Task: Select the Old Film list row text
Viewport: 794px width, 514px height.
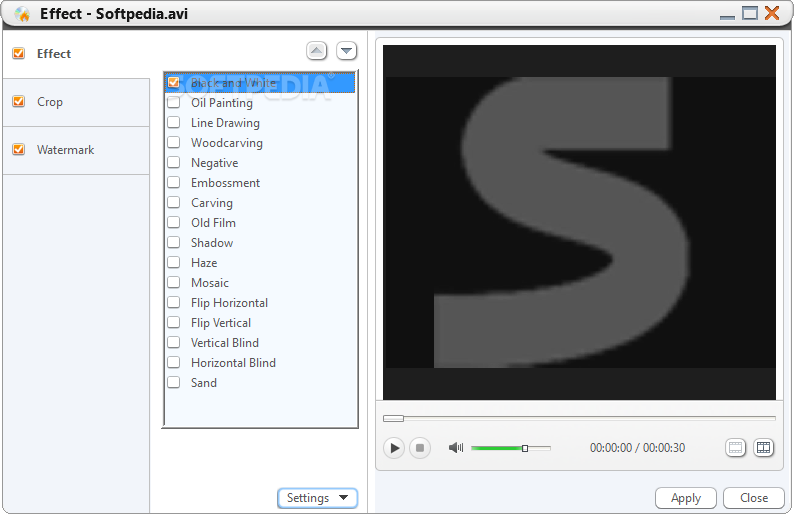Action: coord(213,223)
